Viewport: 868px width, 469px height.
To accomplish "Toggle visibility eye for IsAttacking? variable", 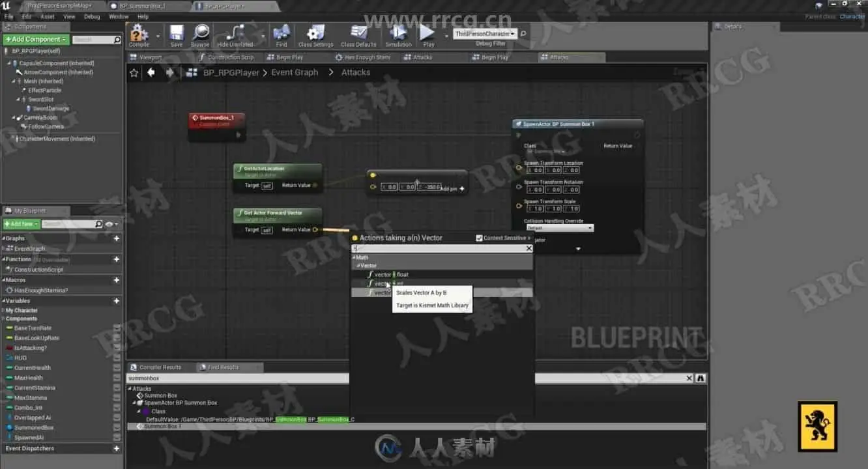I will click(117, 348).
